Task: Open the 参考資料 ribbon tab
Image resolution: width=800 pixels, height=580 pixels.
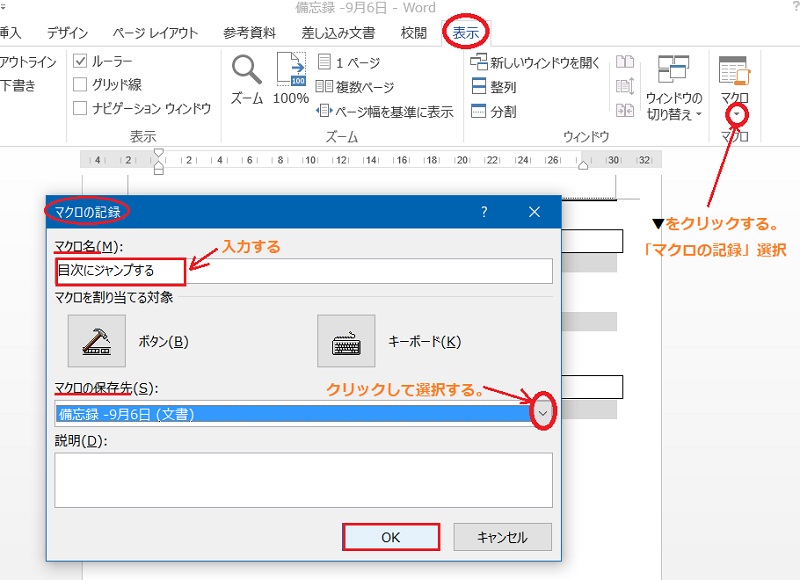Action: (249, 33)
